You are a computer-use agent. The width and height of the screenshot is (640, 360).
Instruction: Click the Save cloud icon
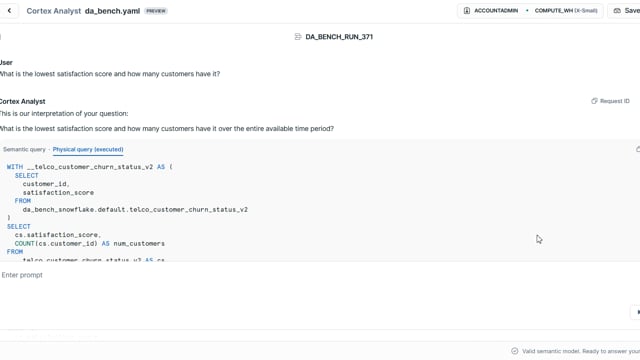pos(617,11)
